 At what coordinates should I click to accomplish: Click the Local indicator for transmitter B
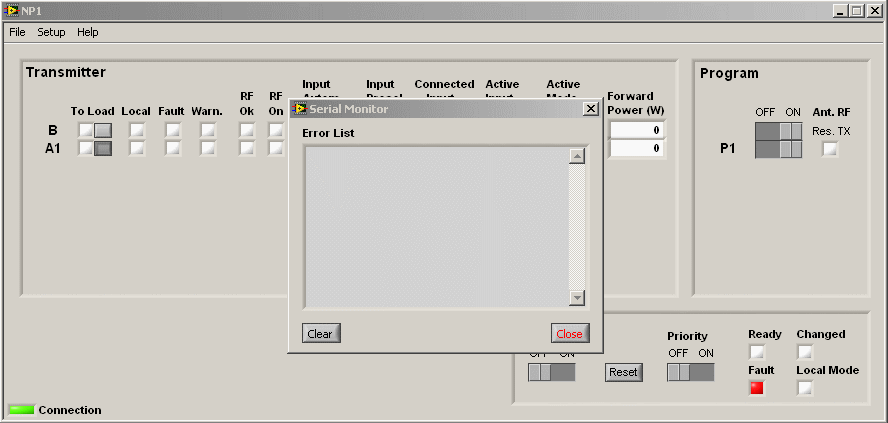click(137, 131)
